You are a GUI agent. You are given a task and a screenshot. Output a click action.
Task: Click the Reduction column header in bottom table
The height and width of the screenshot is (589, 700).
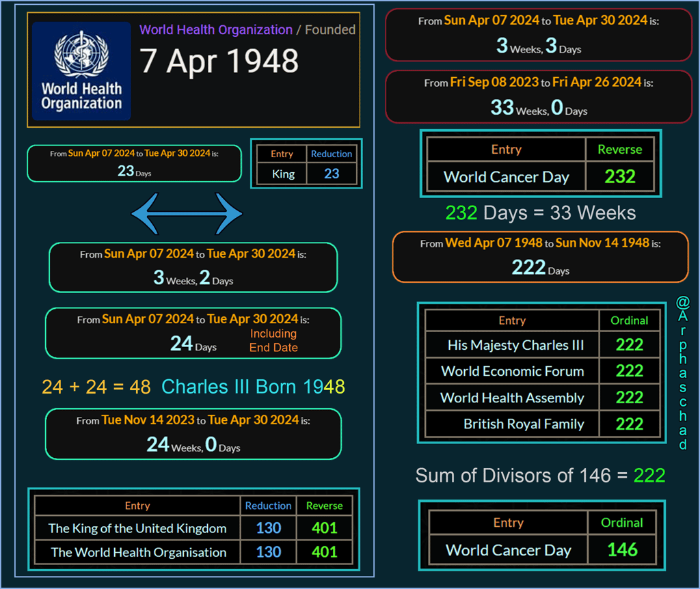(268, 506)
